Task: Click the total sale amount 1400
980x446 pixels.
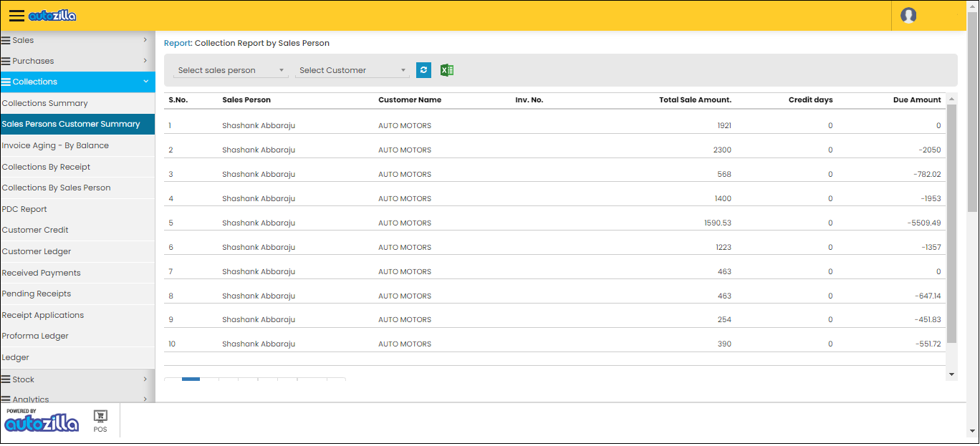Action: tap(724, 198)
